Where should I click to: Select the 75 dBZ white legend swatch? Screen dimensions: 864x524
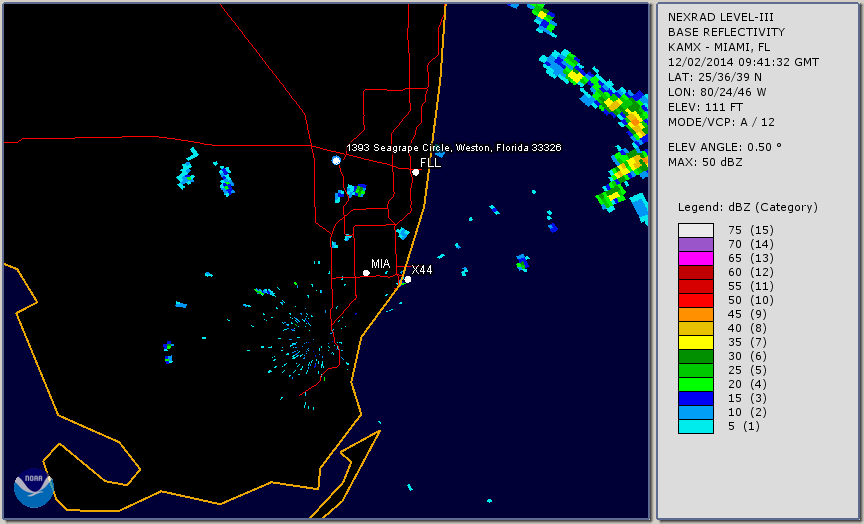coord(696,230)
